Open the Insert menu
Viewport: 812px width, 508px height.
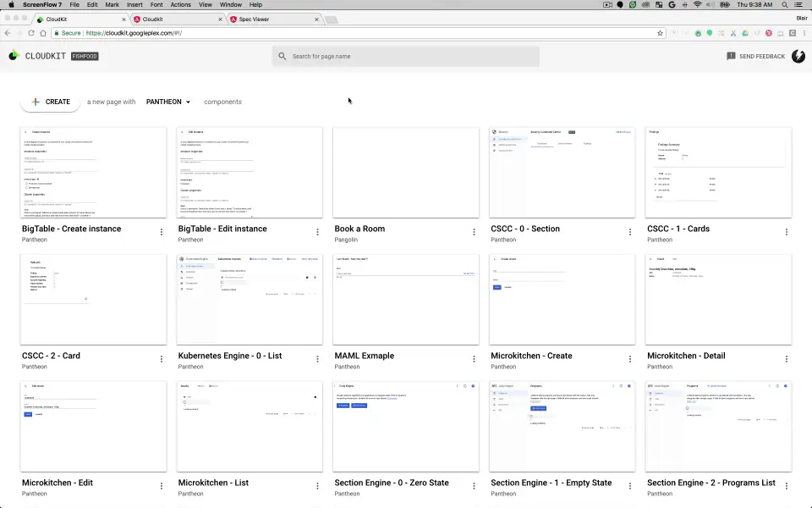pyautogui.click(x=134, y=5)
